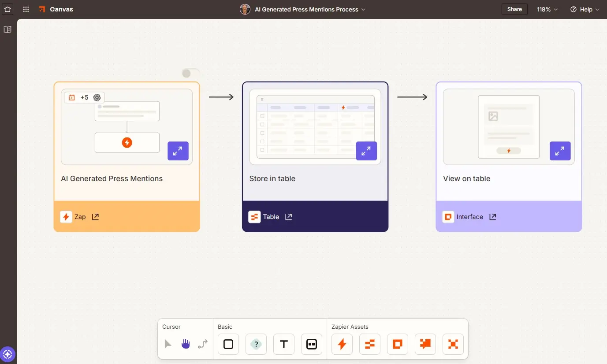The width and height of the screenshot is (607, 364).
Task: Open the Home icon in top bar
Action: [x=7, y=9]
